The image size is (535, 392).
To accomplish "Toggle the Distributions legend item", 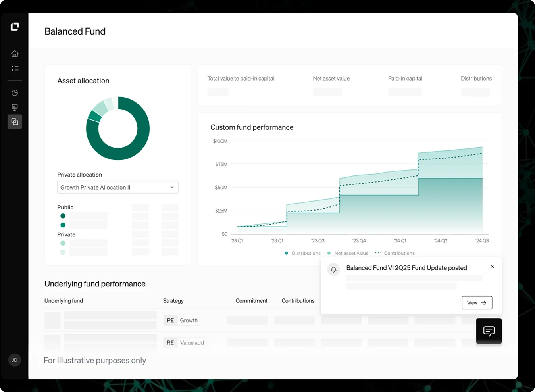I will (303, 253).
